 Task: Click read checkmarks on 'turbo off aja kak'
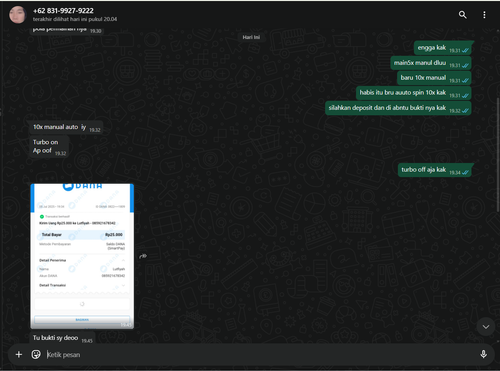(x=465, y=173)
